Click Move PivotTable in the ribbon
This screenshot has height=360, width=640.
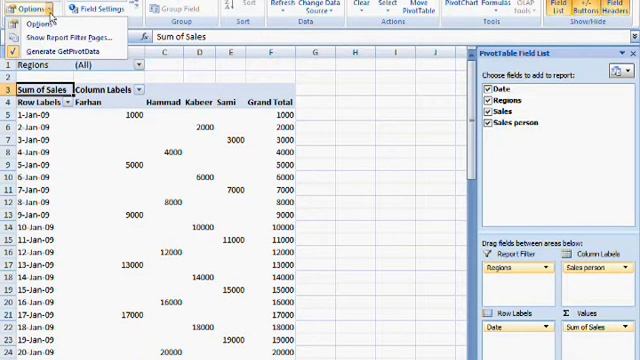click(418, 7)
